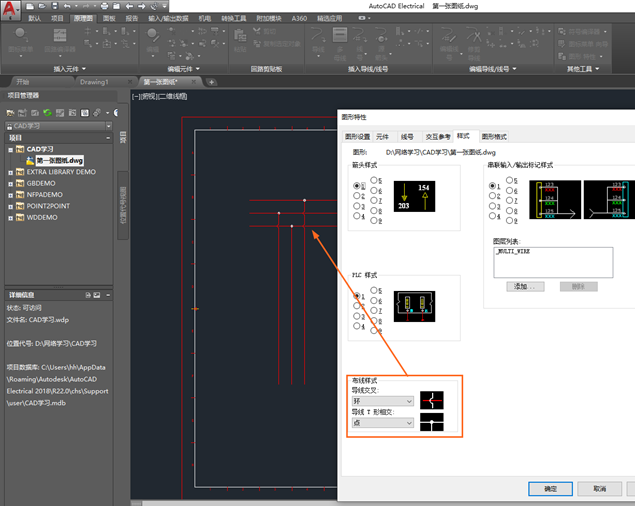The height and width of the screenshot is (506, 635).
Task: Select 串联输入/输出标记样式 radio option 9
Action: (x=509, y=220)
